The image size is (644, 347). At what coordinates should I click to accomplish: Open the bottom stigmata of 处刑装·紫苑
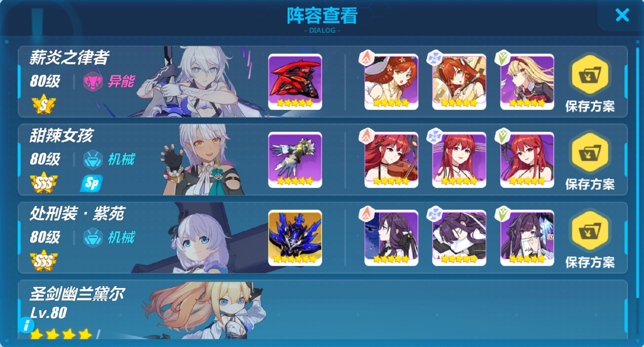pyautogui.click(x=527, y=238)
